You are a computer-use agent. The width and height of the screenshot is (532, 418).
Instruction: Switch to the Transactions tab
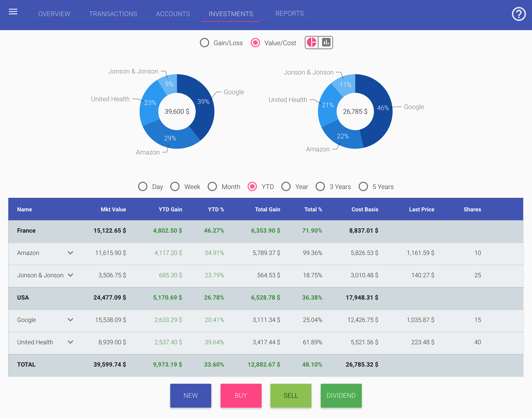point(113,14)
